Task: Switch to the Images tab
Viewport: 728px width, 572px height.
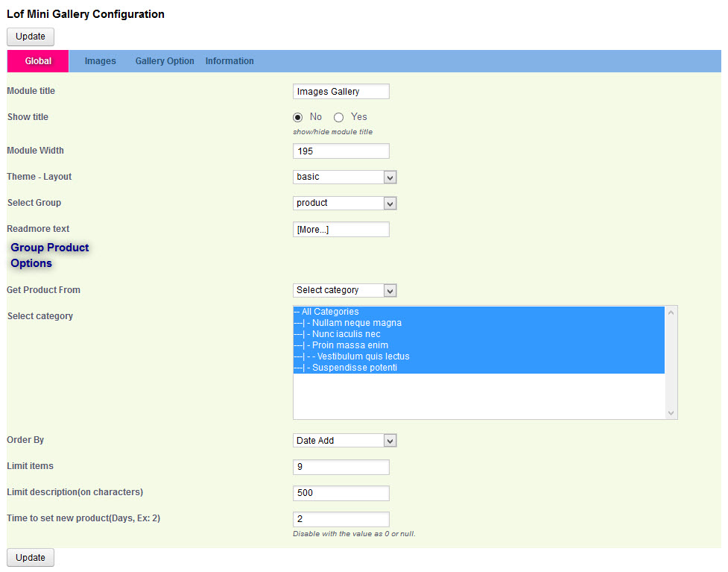Action: pyautogui.click(x=100, y=61)
